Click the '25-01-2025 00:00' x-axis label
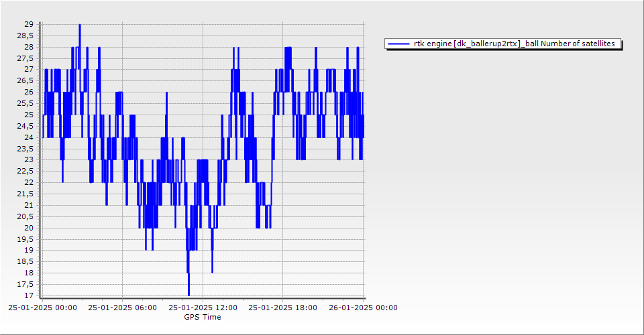This screenshot has height=335, width=644. (42, 308)
